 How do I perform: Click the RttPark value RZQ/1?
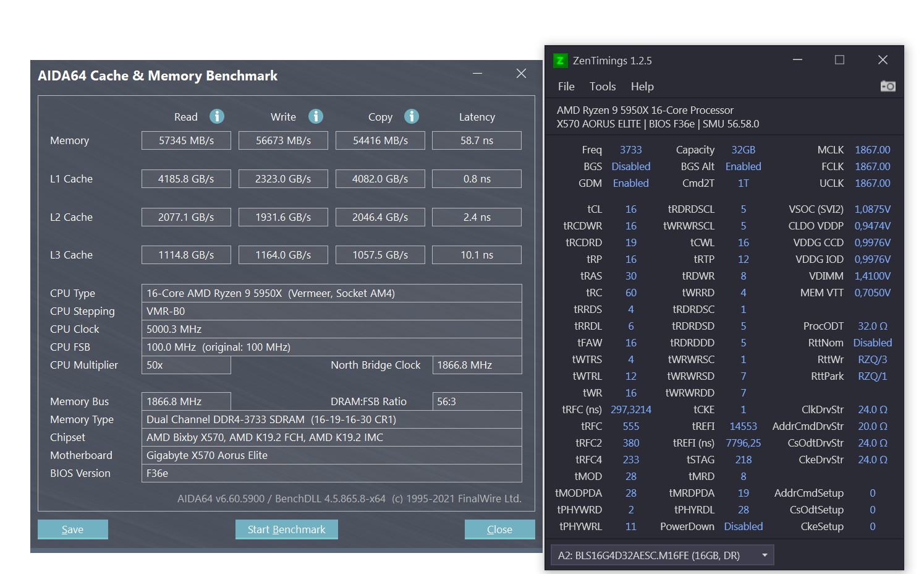[872, 376]
